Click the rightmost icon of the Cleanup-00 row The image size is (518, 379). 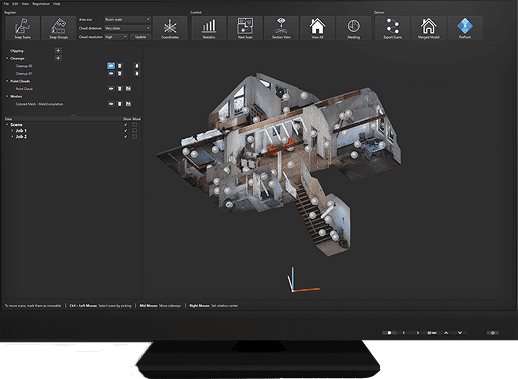136,66
